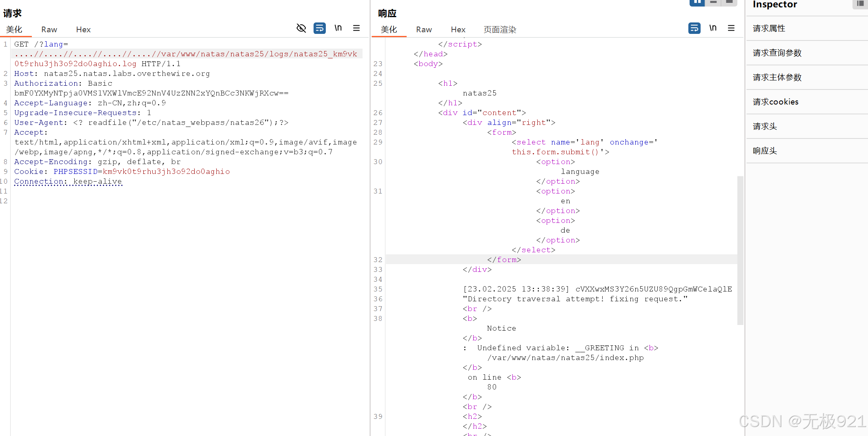
Task: Toggle word wrap icon in request panel
Action: click(319, 28)
